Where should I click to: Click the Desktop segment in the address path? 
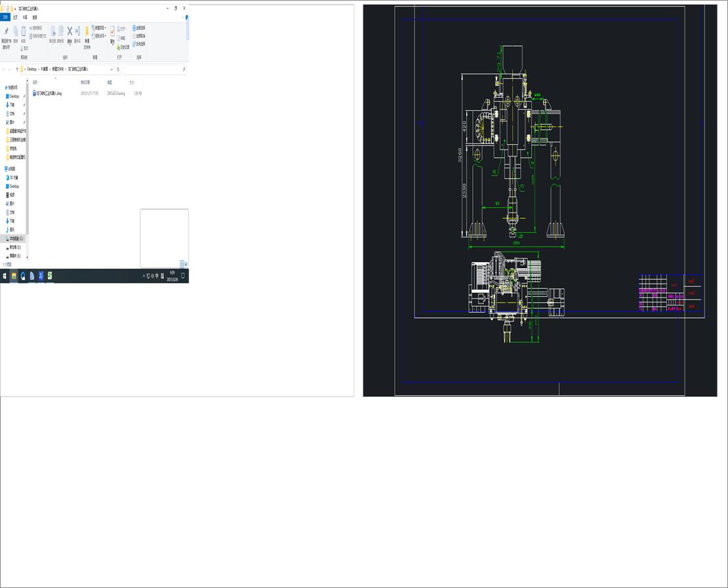(x=31, y=69)
